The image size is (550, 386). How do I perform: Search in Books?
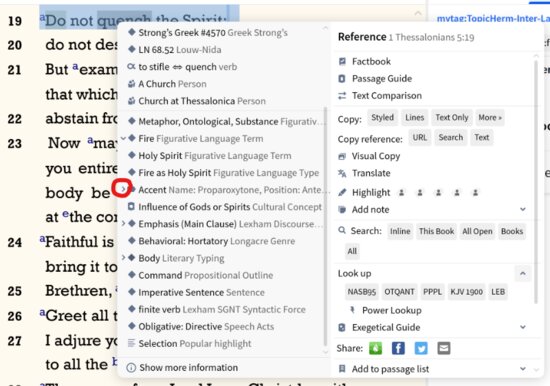click(512, 231)
